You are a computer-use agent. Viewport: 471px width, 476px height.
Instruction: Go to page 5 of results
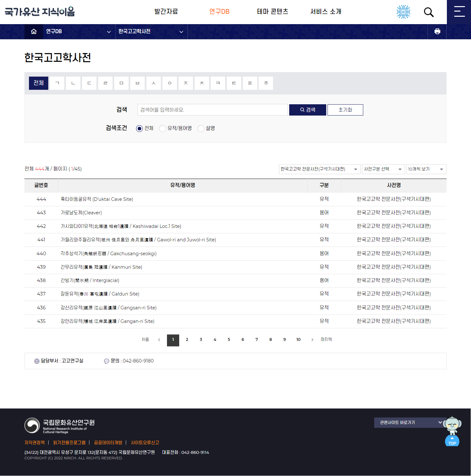[229, 340]
